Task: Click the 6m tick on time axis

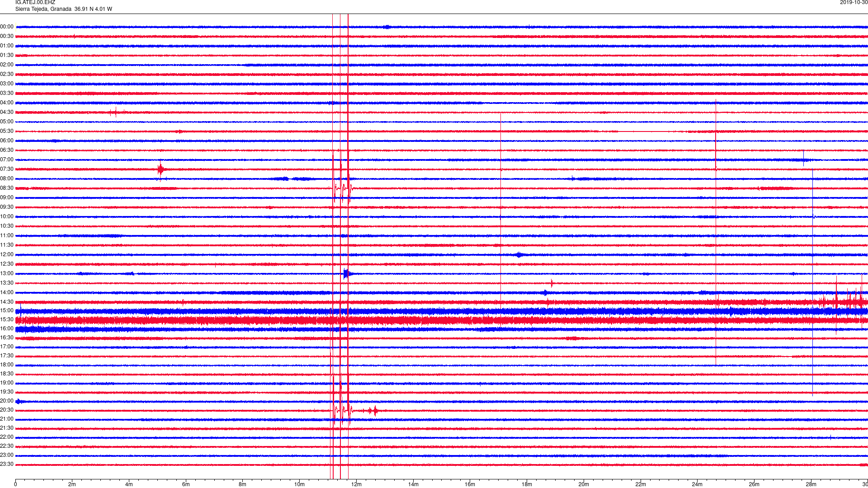Action: click(186, 484)
